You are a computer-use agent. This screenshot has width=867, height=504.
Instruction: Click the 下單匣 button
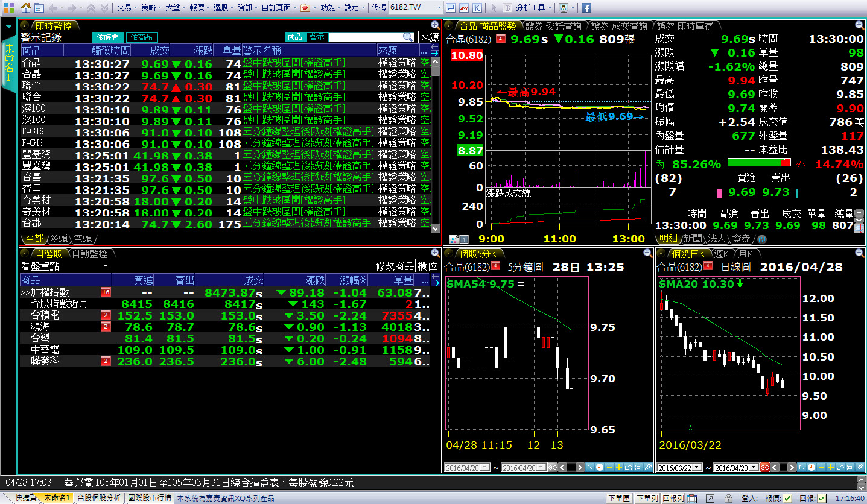(618, 498)
